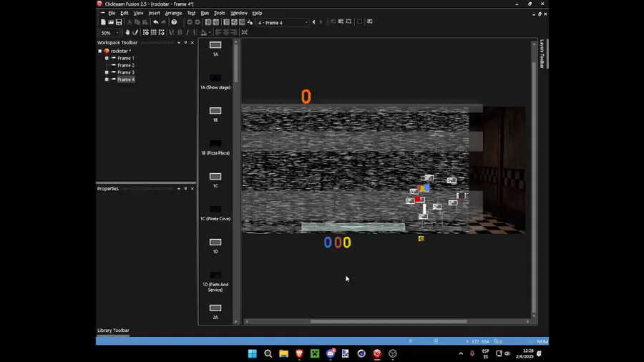Image resolution: width=644 pixels, height=362 pixels.
Task: Toggle bold text formatting
Action: (180, 32)
